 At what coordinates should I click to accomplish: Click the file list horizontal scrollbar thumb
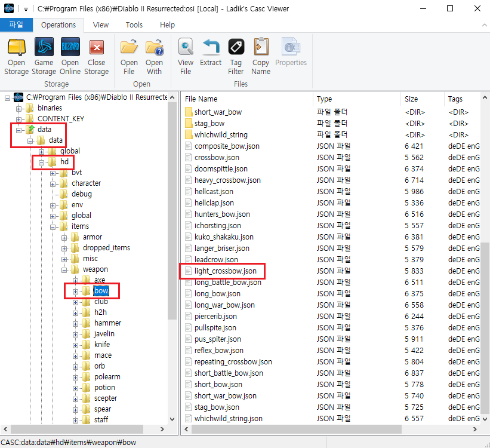coord(296,429)
